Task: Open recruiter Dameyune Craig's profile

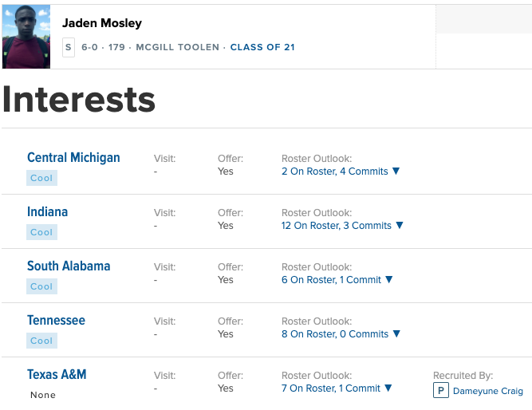Action: 487,391
